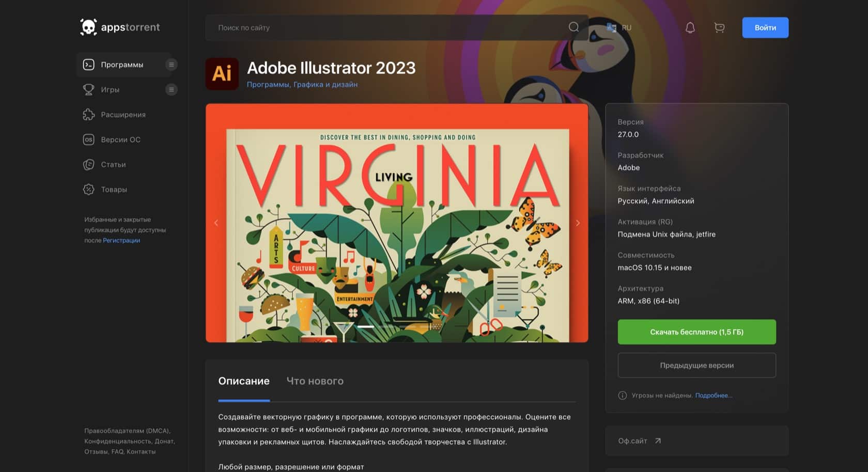
Task: Click the appstorrent skull logo
Action: 88,27
